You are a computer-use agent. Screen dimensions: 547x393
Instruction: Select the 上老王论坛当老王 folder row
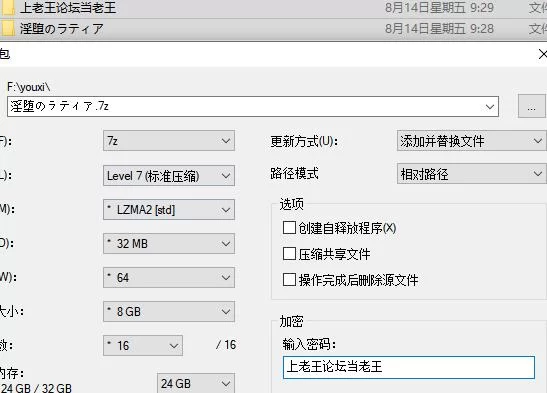pos(274,8)
